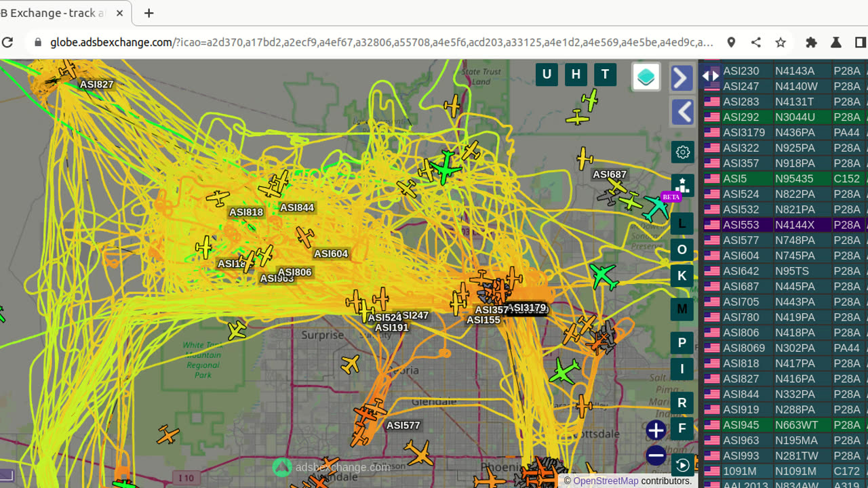
Task: Click the ASI827 aircraft label on map
Action: coord(96,84)
